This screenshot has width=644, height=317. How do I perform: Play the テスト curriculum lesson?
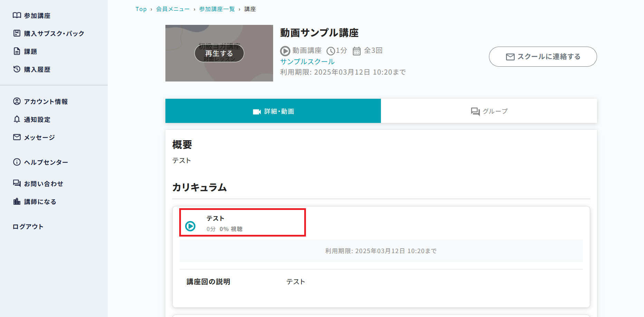coord(190,226)
